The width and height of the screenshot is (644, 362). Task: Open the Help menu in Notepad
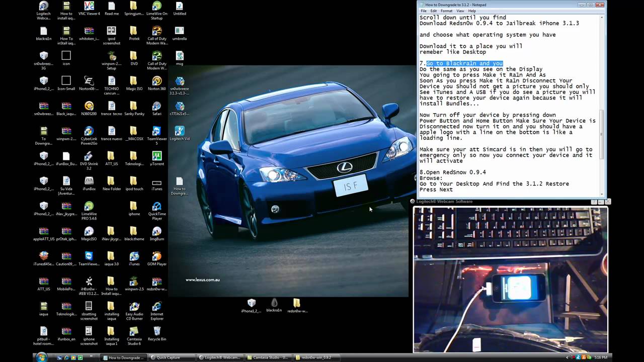[472, 11]
